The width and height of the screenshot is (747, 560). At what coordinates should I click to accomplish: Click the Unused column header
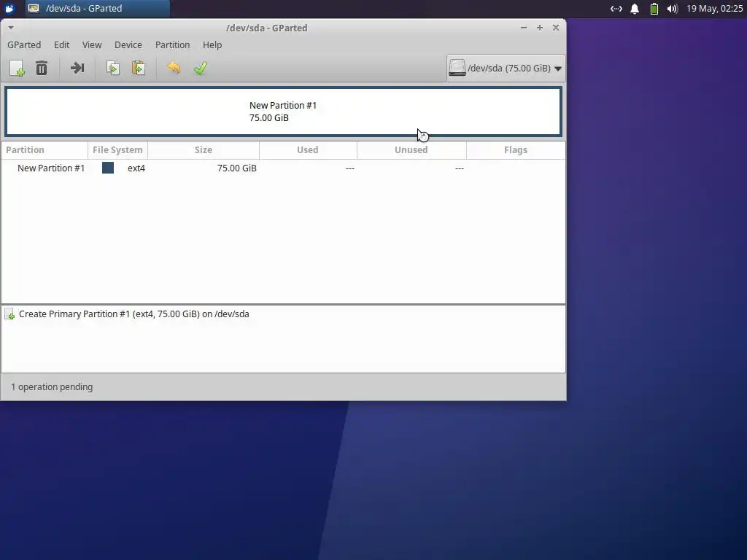coord(411,150)
